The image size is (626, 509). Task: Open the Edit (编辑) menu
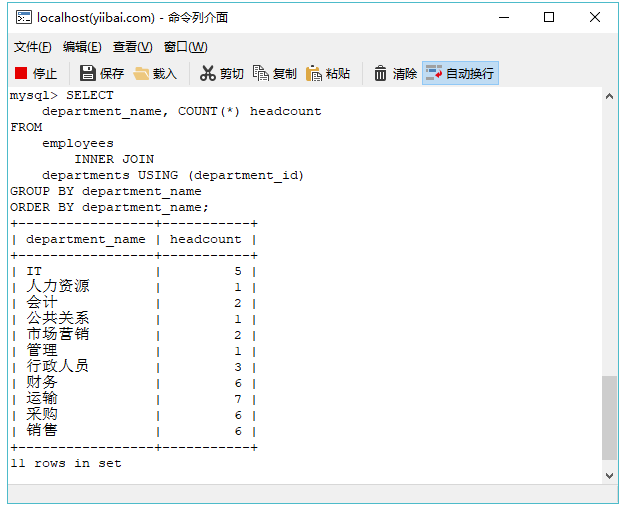tap(82, 47)
